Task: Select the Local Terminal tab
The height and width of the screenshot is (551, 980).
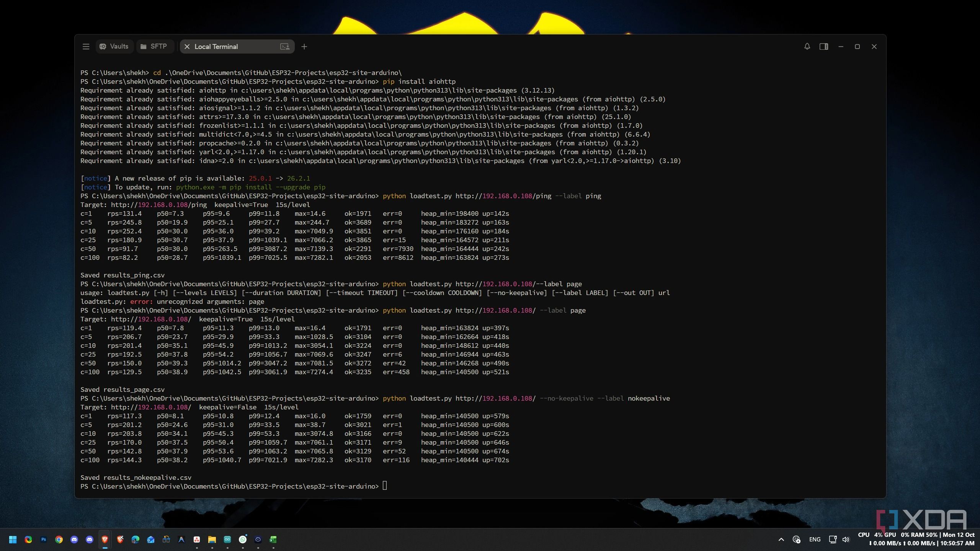Action: (237, 47)
